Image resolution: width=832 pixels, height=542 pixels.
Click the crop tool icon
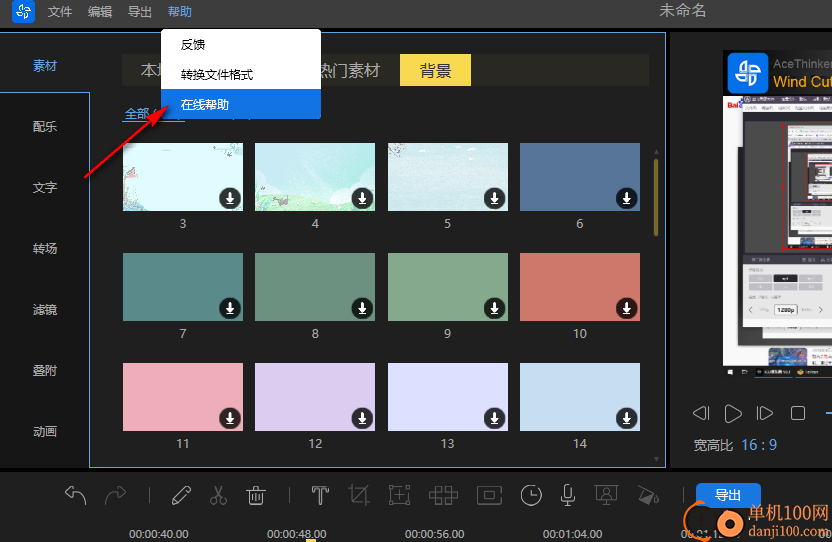[359, 495]
